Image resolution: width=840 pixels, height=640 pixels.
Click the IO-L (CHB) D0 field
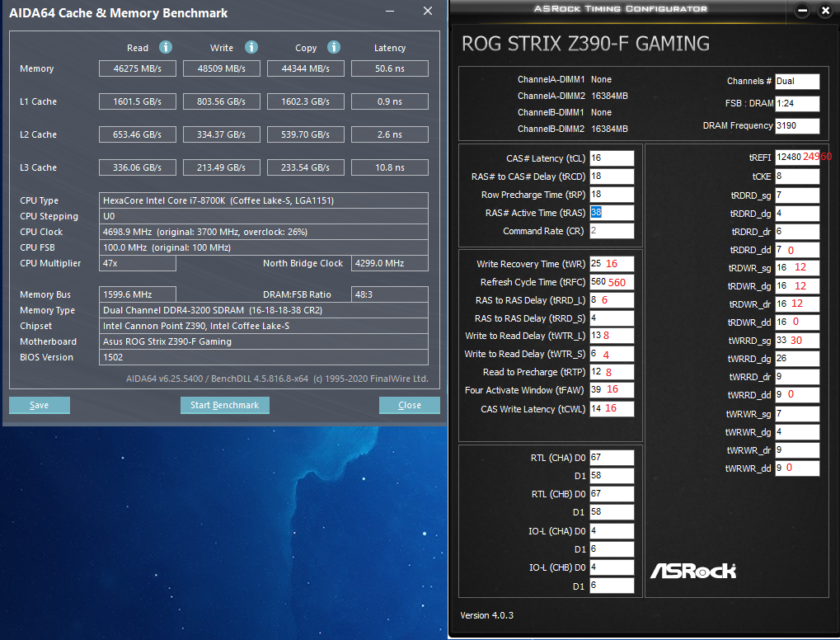coord(612,567)
